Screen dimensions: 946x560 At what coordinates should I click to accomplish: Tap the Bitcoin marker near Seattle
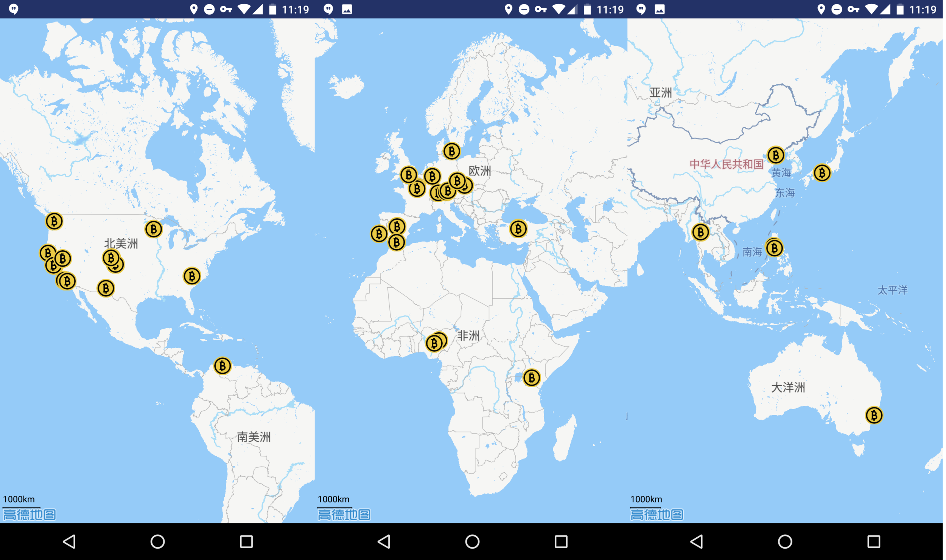click(54, 221)
